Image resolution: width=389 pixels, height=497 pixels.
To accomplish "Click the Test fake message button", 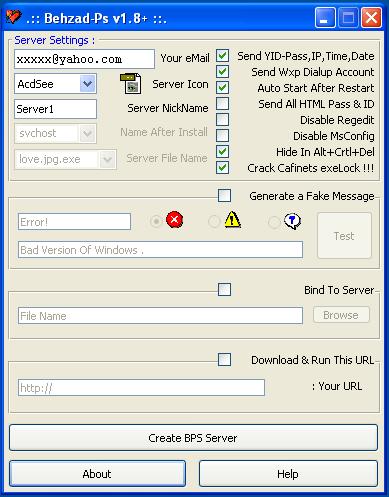I will coord(344,236).
